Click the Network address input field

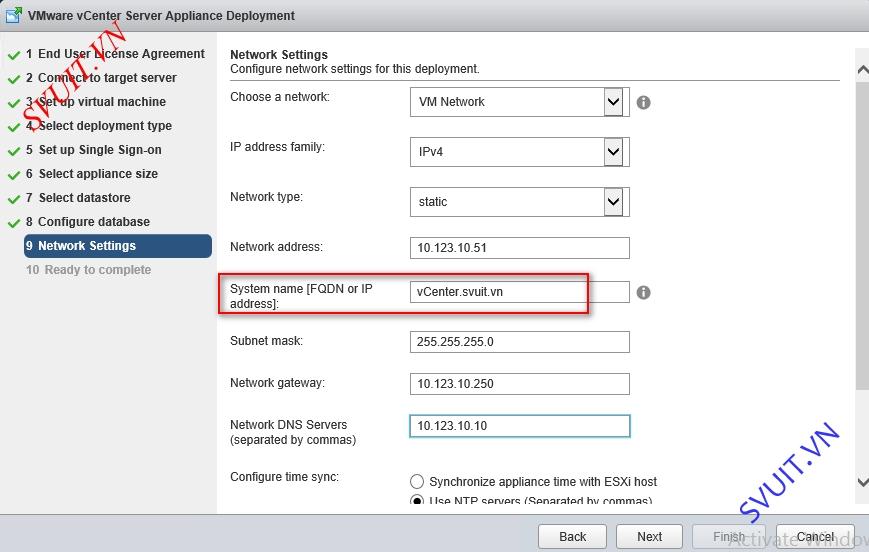520,248
